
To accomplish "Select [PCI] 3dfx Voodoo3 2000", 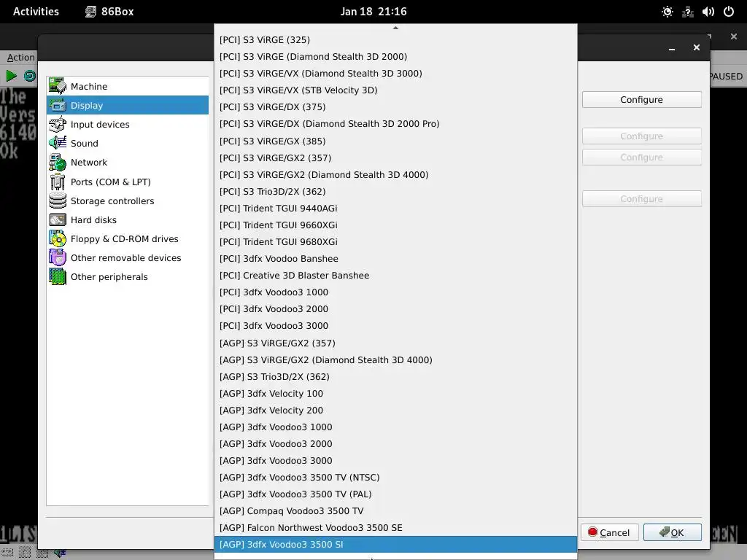I will point(395,309).
